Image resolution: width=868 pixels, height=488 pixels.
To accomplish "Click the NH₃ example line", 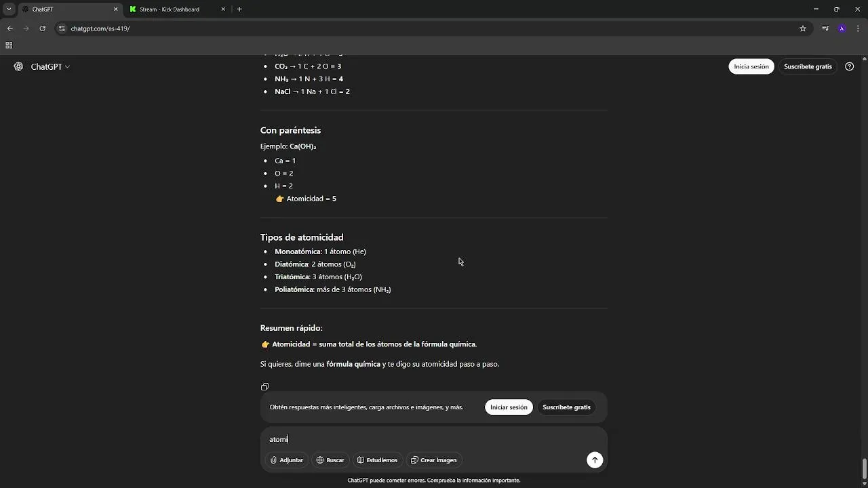I will 309,79.
